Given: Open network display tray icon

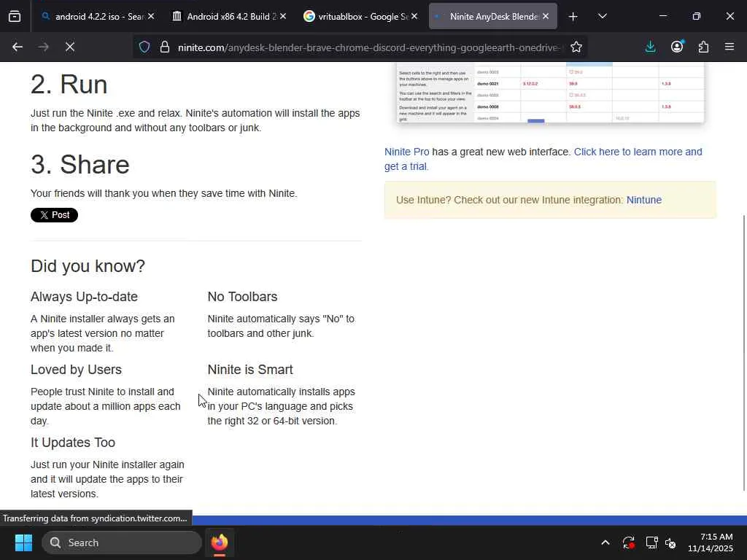Looking at the screenshot, I should pyautogui.click(x=651, y=542).
